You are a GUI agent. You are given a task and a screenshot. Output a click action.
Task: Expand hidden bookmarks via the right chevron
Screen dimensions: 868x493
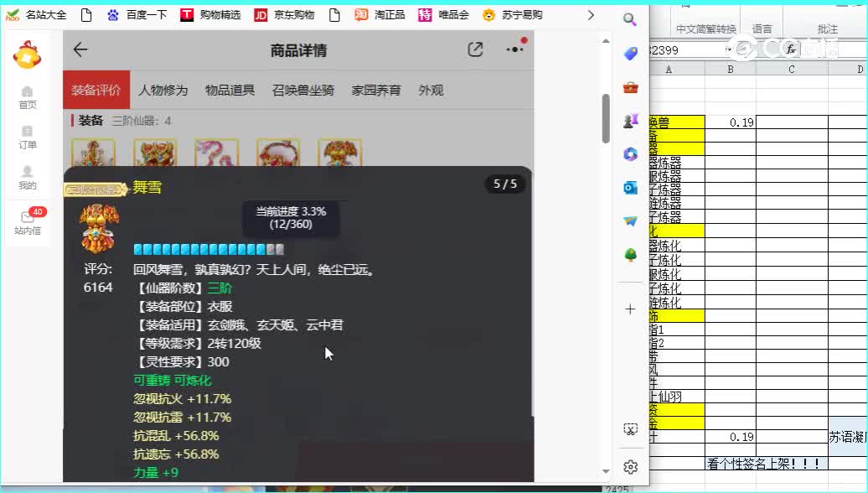[x=591, y=14]
